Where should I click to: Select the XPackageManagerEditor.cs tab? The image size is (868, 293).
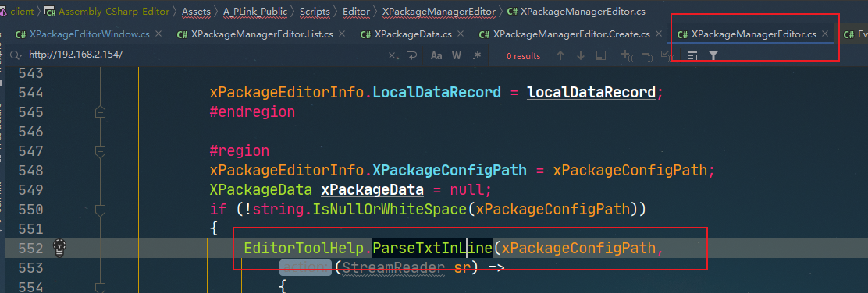(x=753, y=34)
